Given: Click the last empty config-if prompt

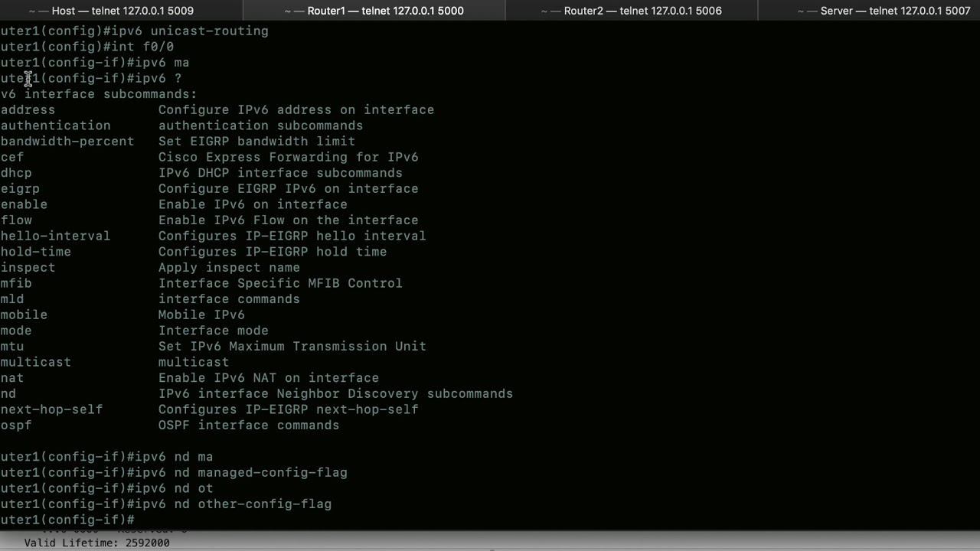Looking at the screenshot, I should (x=67, y=520).
